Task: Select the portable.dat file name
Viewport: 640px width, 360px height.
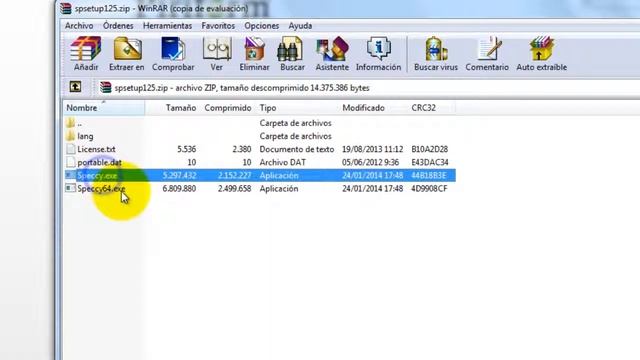Action: 99,162
